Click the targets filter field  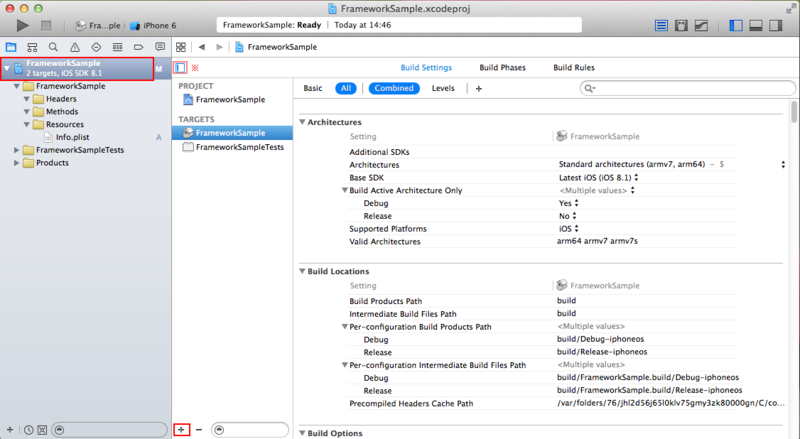pos(250,430)
